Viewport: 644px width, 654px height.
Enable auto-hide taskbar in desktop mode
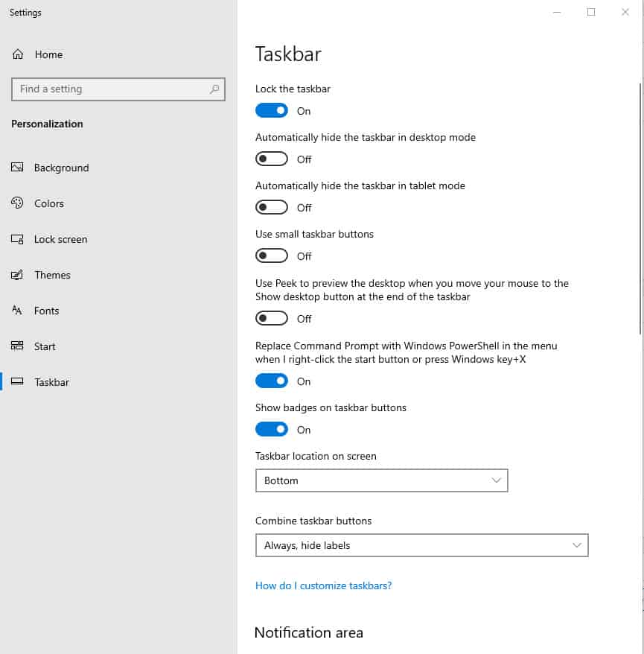271,159
